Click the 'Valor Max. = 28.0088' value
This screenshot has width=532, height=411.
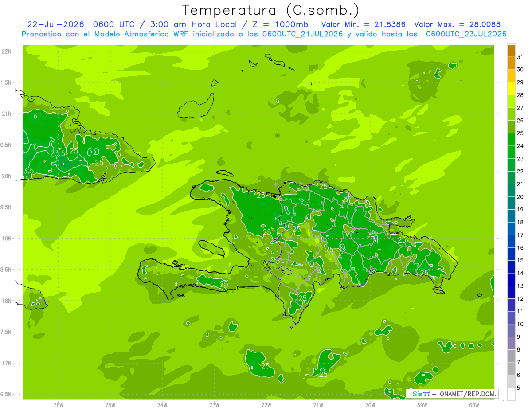point(457,24)
